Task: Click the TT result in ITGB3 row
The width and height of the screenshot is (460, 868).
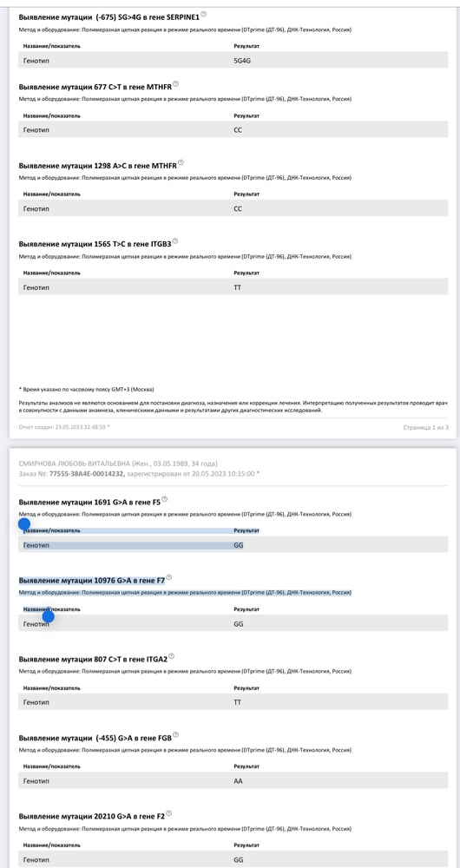Action: (238, 288)
